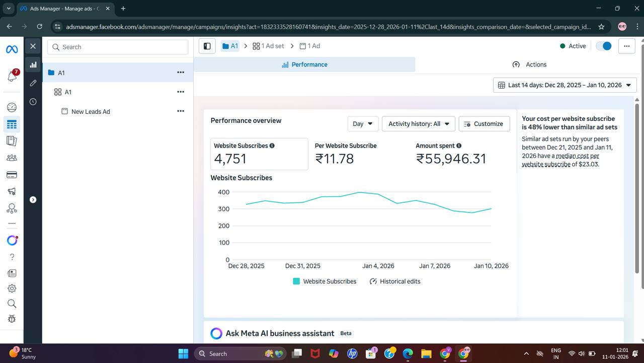Open the Audiences people icon in sidebar
The width and height of the screenshot is (644, 363).
click(x=12, y=158)
